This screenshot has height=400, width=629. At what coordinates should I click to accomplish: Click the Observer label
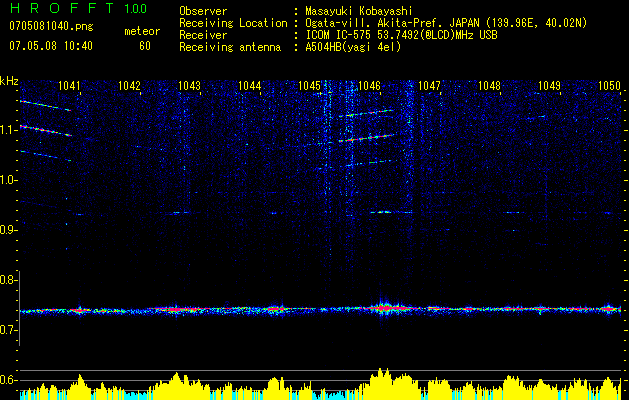203,11
